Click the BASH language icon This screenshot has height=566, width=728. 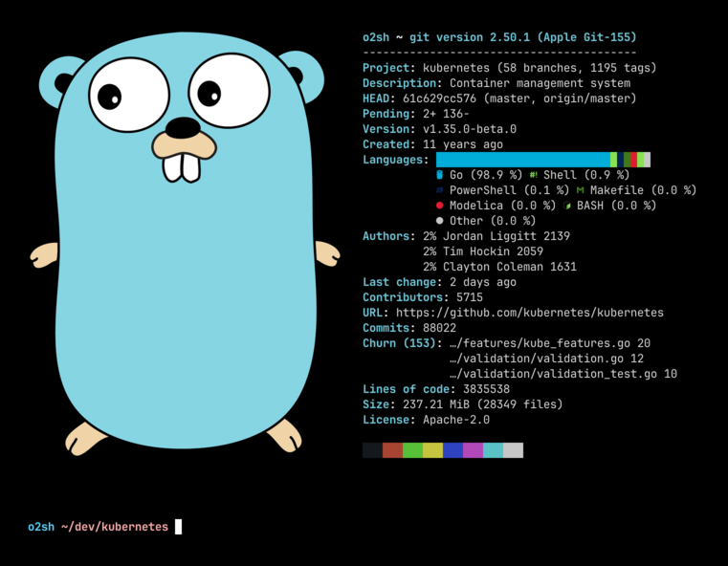coord(567,206)
